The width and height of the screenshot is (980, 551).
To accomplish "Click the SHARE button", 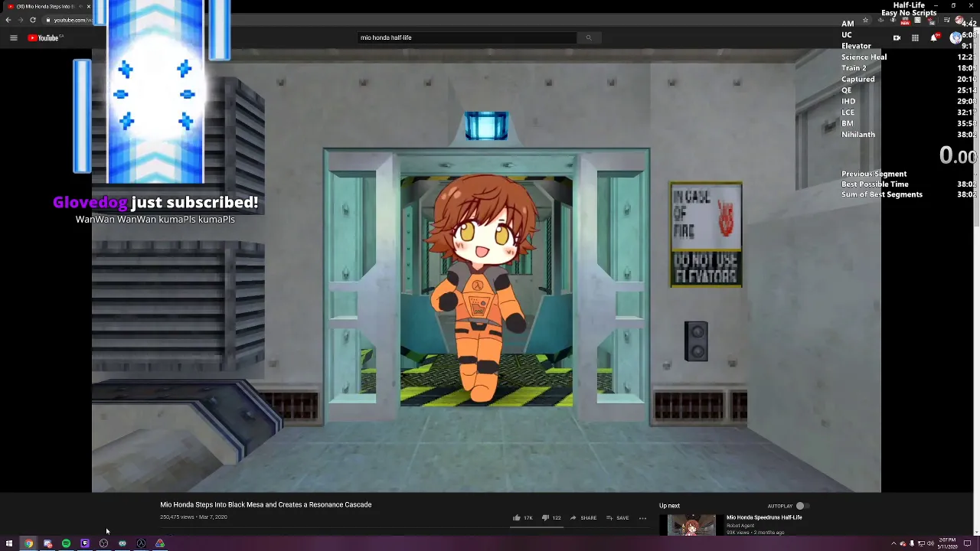I will click(583, 518).
